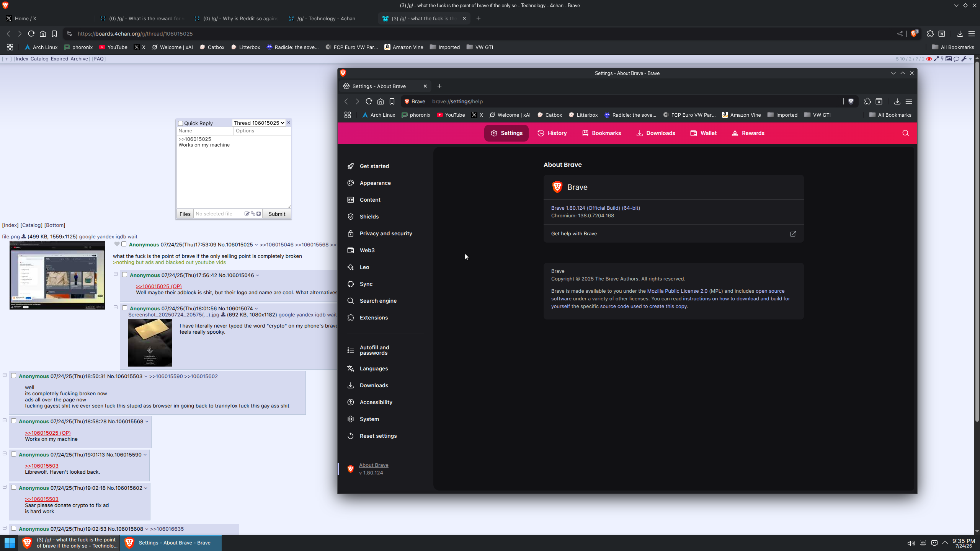Click file.png download icon
Screen dimensions: 980x551
[24, 237]
